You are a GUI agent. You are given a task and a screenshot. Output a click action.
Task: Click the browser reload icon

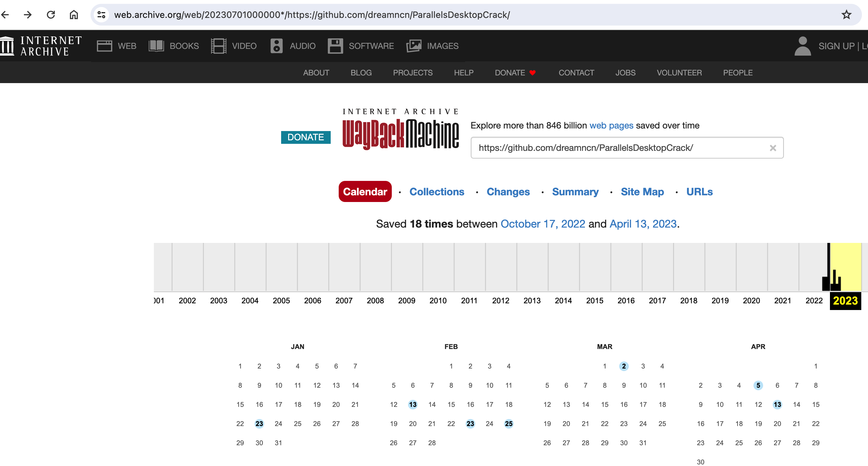(x=51, y=14)
